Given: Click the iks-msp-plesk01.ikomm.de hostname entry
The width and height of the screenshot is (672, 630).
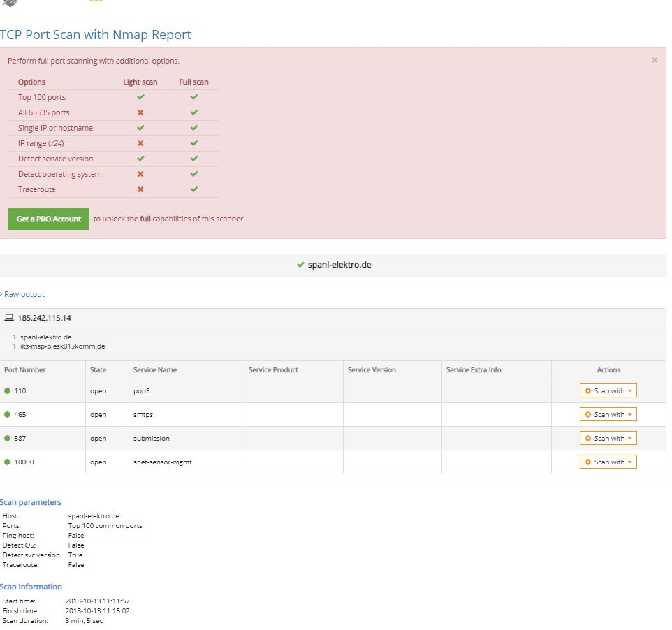Looking at the screenshot, I should (x=62, y=346).
